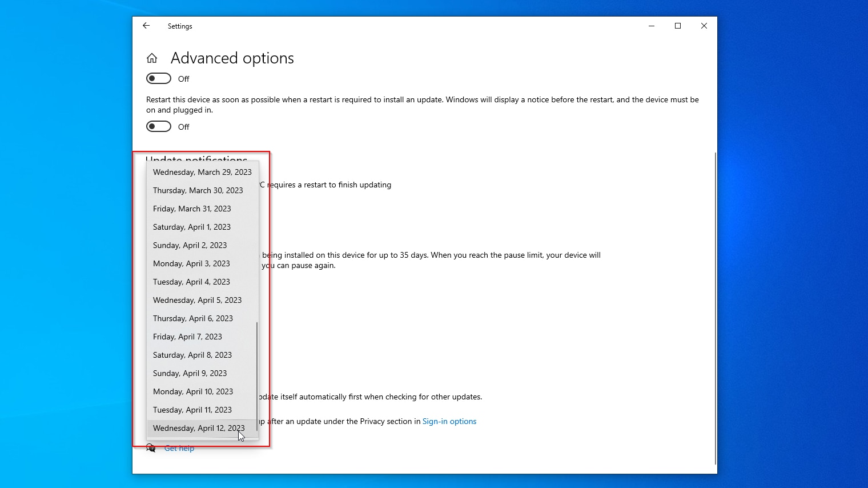Close the Settings window

704,26
